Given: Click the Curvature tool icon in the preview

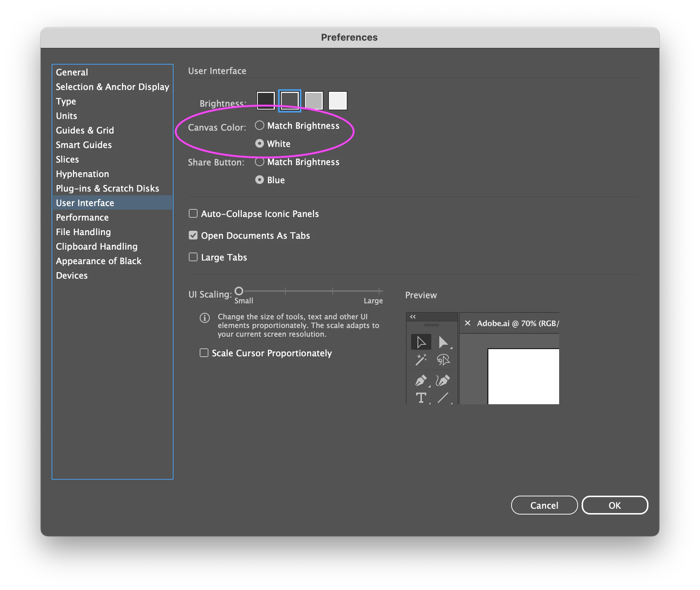Looking at the screenshot, I should tap(443, 381).
